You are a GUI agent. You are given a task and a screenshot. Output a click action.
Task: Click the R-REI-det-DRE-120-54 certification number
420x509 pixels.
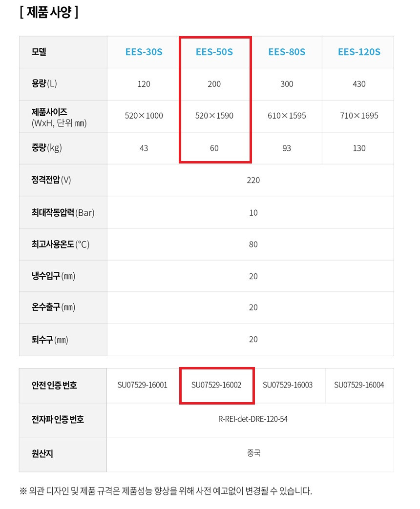tap(253, 419)
